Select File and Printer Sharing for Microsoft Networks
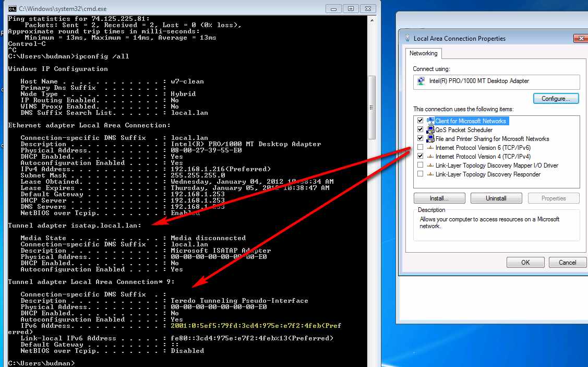 pos(492,139)
